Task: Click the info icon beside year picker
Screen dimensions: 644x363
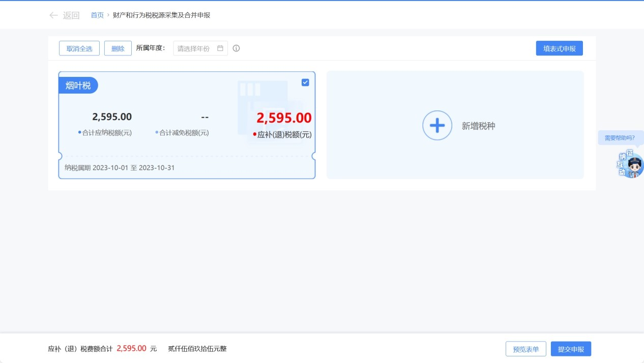Action: click(236, 48)
